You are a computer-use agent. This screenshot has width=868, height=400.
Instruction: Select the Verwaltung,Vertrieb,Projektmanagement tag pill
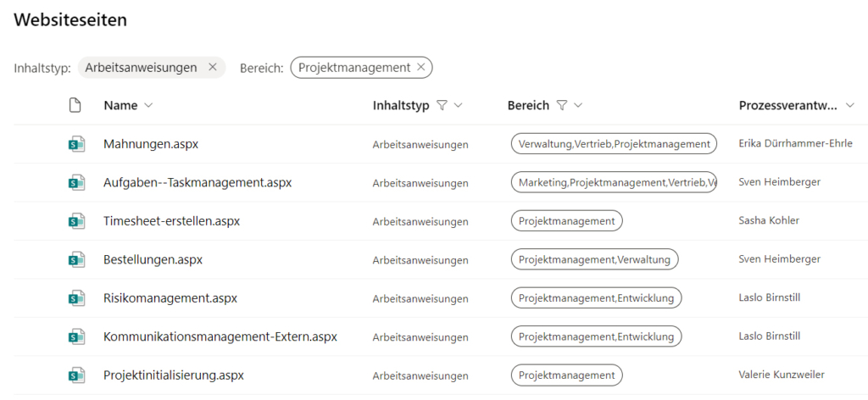[x=614, y=144]
